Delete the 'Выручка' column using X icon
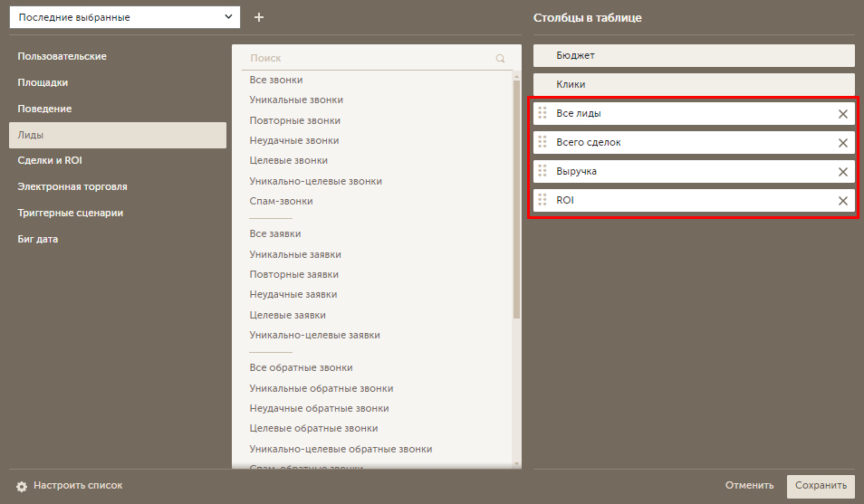The image size is (864, 504). click(x=842, y=172)
